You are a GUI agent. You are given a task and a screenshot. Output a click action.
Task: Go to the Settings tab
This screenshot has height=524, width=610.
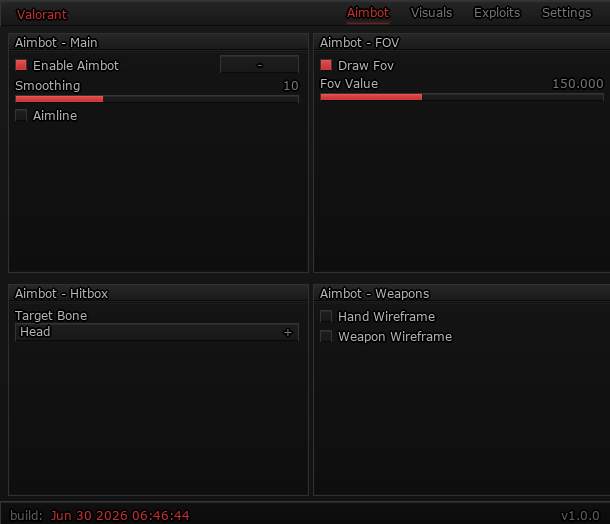coord(566,13)
